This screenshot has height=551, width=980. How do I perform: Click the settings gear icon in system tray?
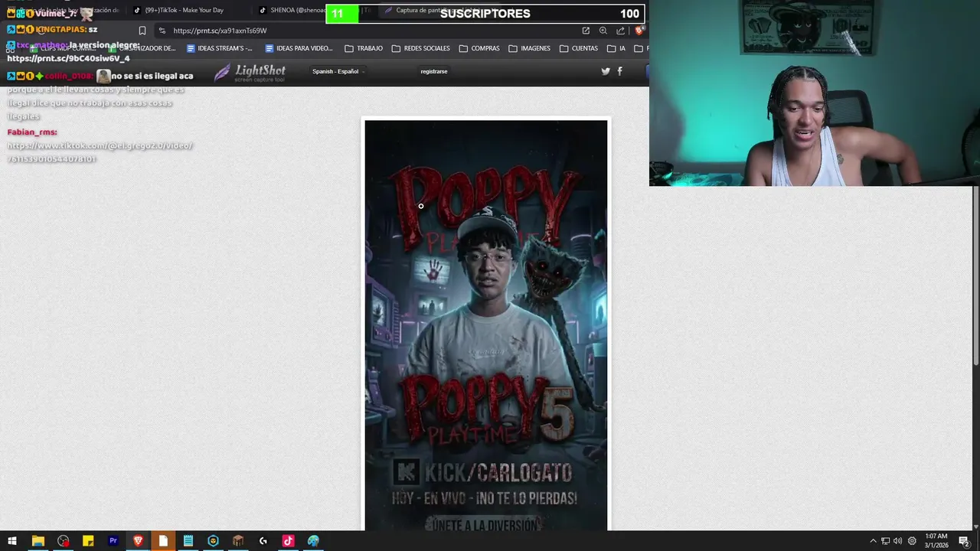[912, 541]
